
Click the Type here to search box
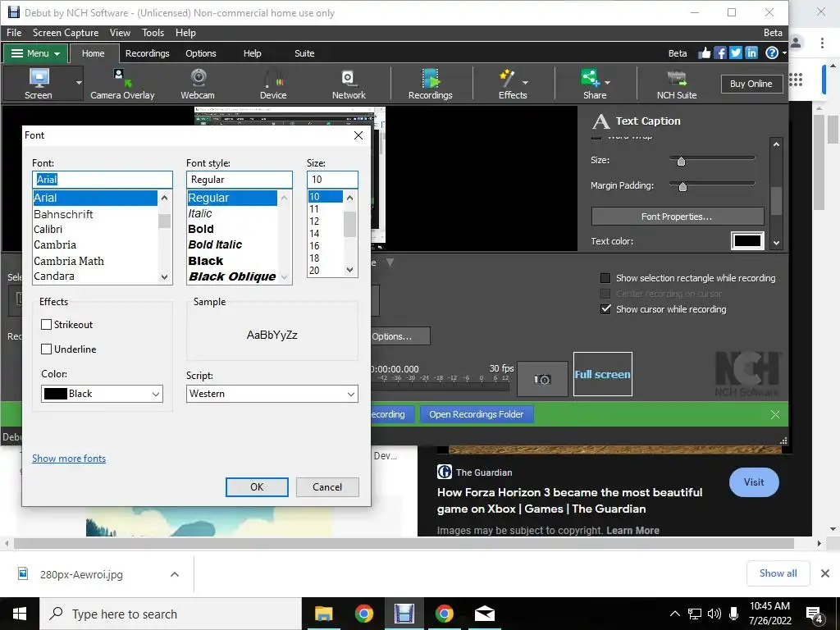point(171,614)
